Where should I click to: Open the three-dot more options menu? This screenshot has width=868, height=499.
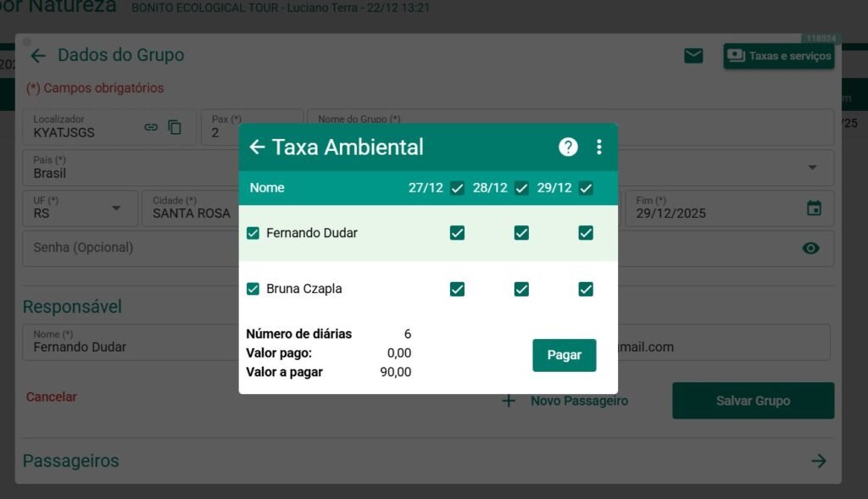tap(599, 147)
